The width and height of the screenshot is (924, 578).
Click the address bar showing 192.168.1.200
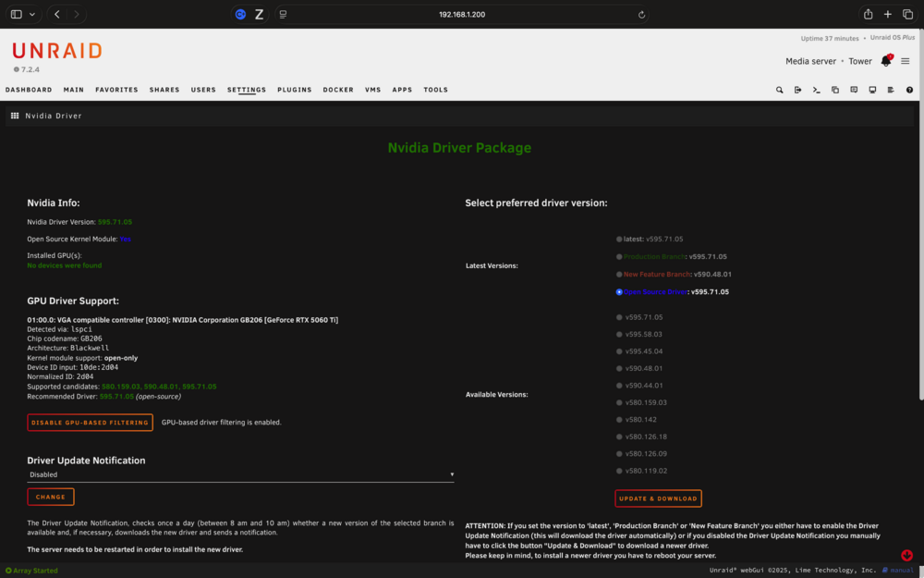point(462,14)
